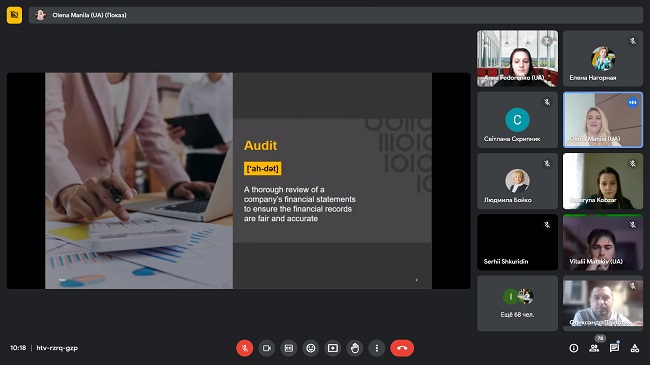
Task: Leave the call with red hang-up button
Action: pos(402,348)
